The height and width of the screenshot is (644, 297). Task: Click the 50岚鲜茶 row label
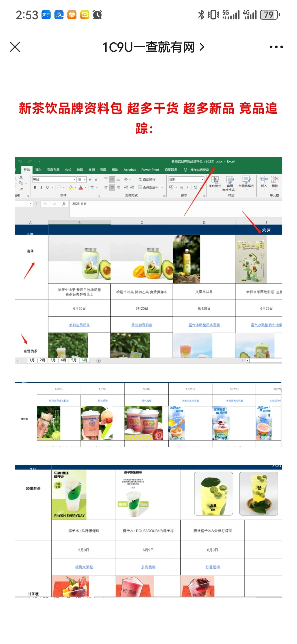[x=33, y=488]
